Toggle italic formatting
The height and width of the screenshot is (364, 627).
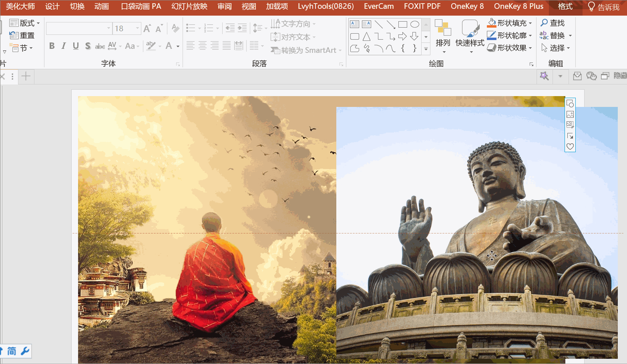pos(63,46)
